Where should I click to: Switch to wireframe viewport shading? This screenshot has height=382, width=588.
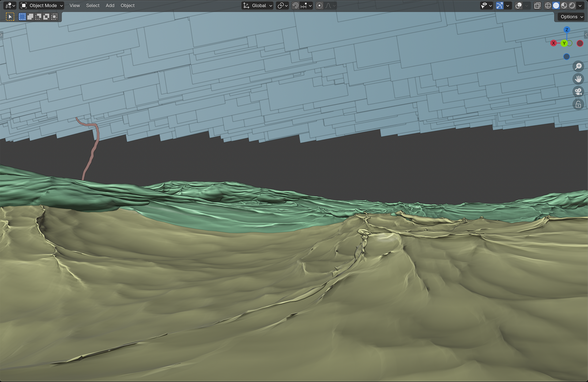[548, 6]
